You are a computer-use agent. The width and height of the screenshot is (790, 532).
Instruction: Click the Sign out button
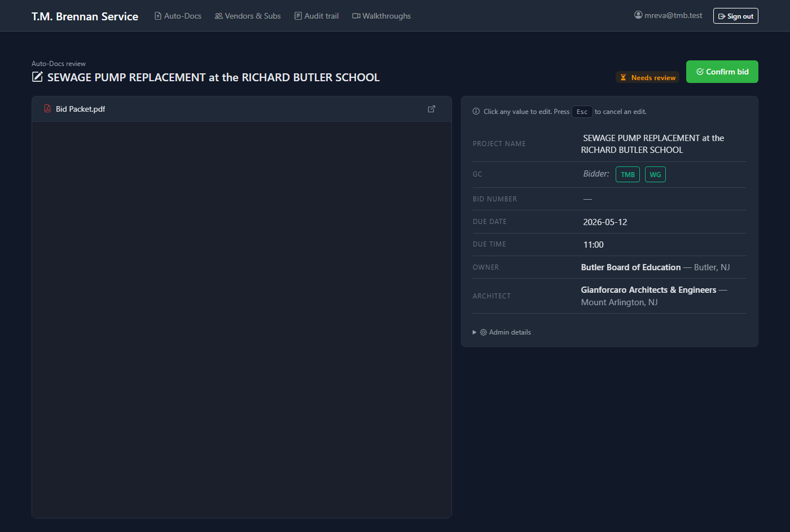[735, 16]
